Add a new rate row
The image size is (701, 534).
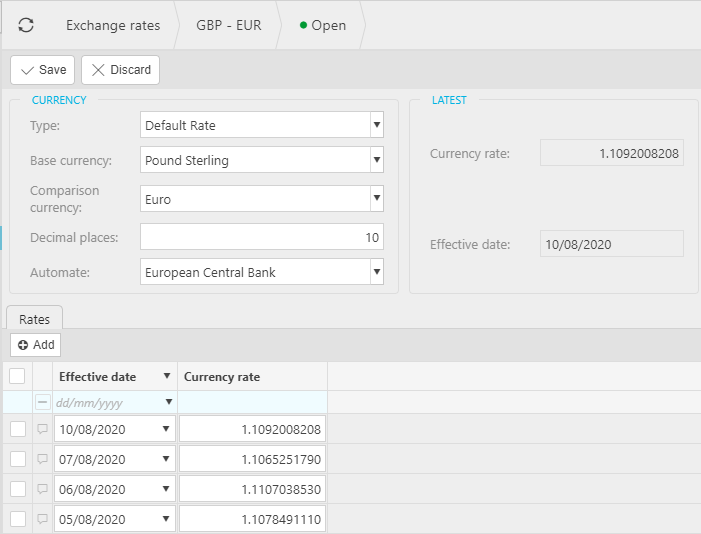[x=36, y=344]
